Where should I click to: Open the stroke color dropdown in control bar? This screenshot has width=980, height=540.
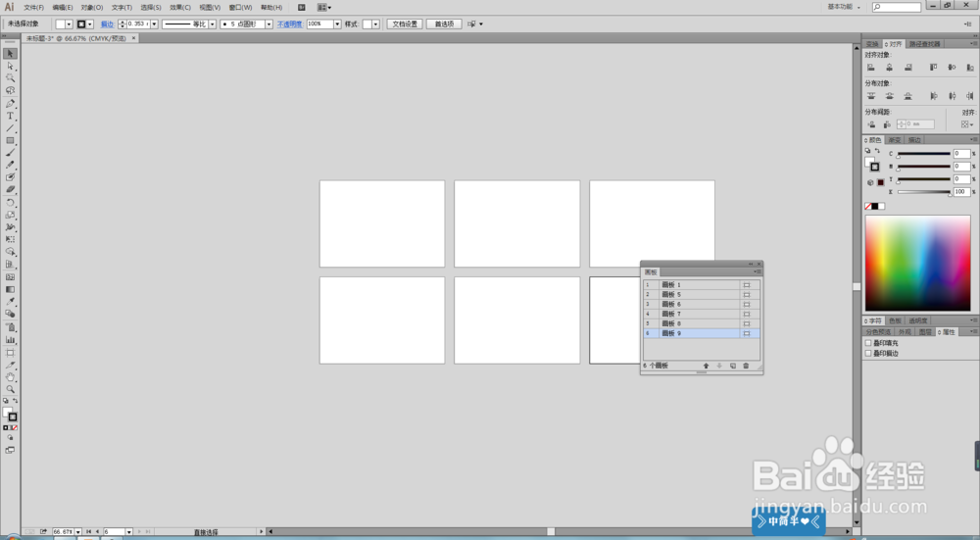(x=90, y=24)
